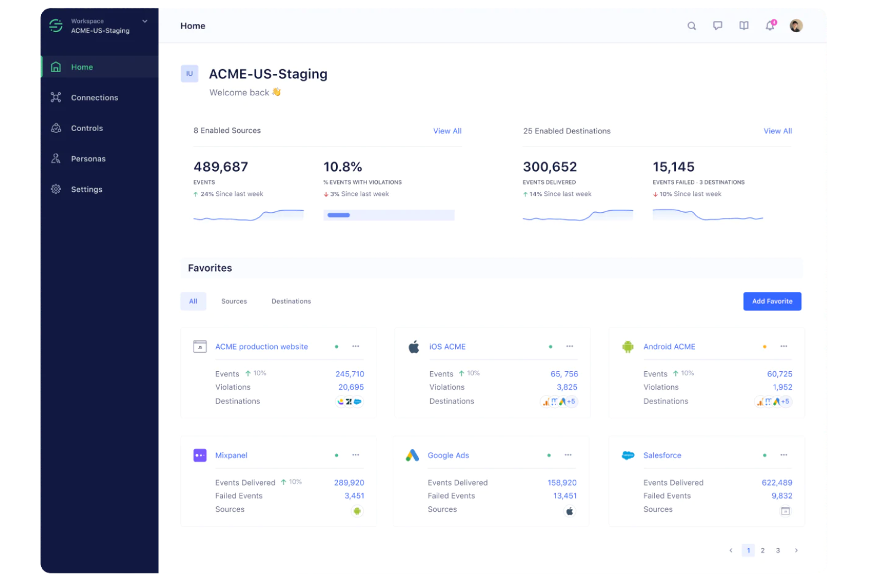Screen dimensions: 882x588
Task: Click the 20,695 violations value
Action: tap(351, 387)
